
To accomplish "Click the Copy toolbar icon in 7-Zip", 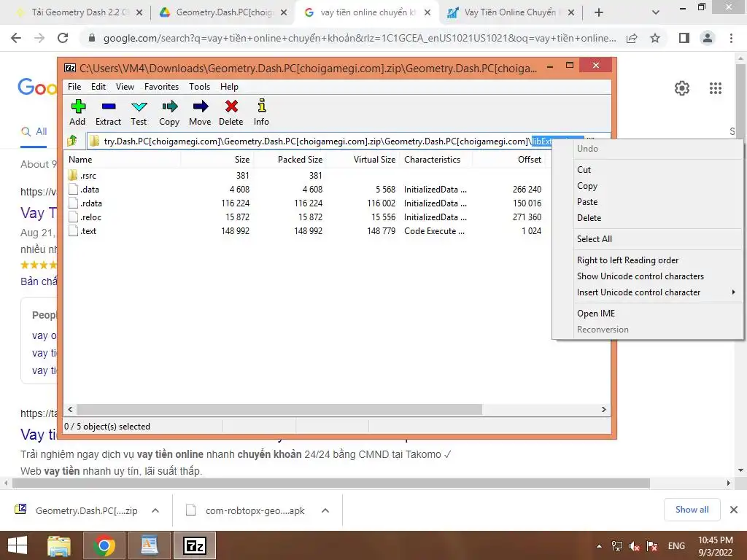I will pyautogui.click(x=169, y=106).
